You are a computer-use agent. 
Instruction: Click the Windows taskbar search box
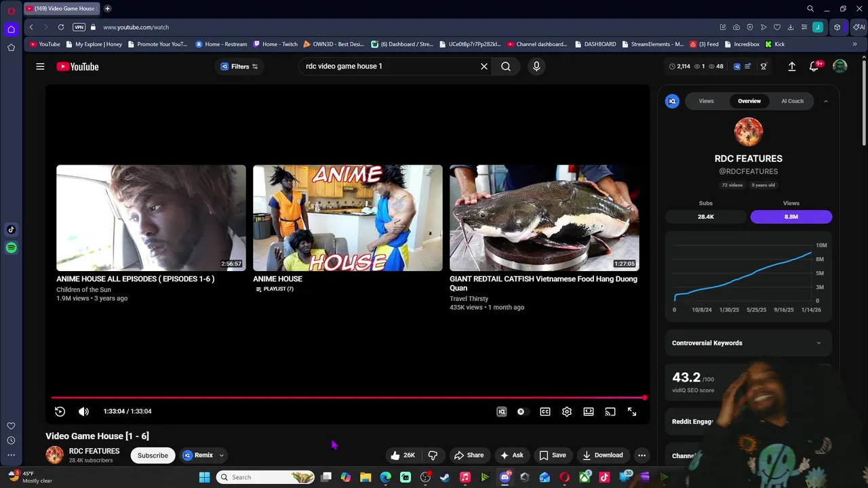click(x=266, y=477)
